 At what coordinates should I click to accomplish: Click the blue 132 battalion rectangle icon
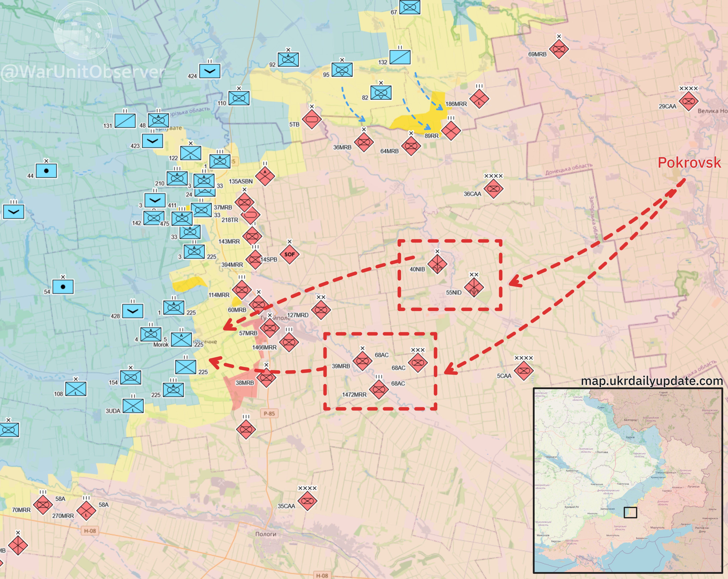coord(400,57)
